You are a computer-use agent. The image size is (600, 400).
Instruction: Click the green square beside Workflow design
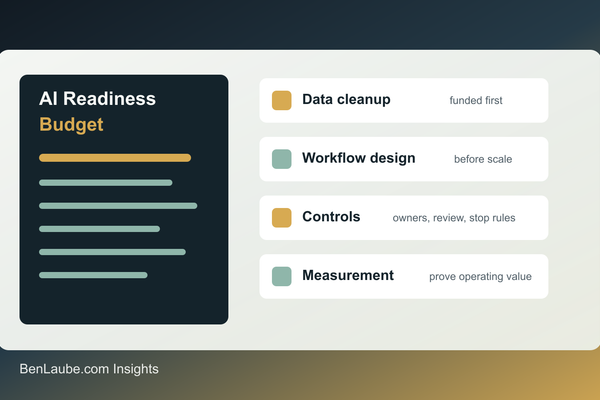click(282, 159)
